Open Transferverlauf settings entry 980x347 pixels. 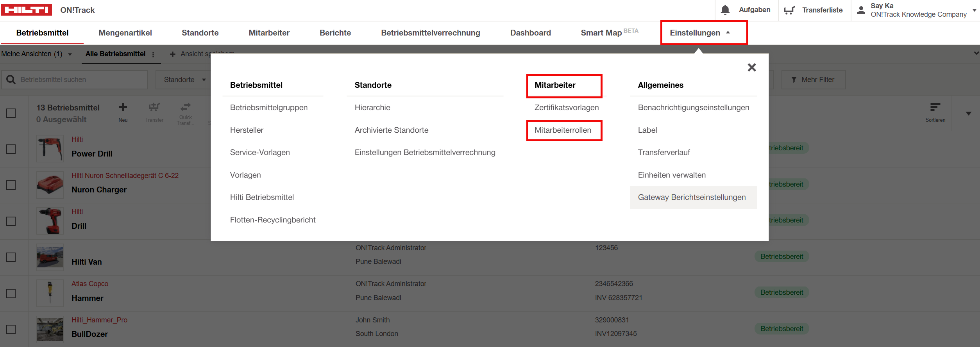[664, 153]
